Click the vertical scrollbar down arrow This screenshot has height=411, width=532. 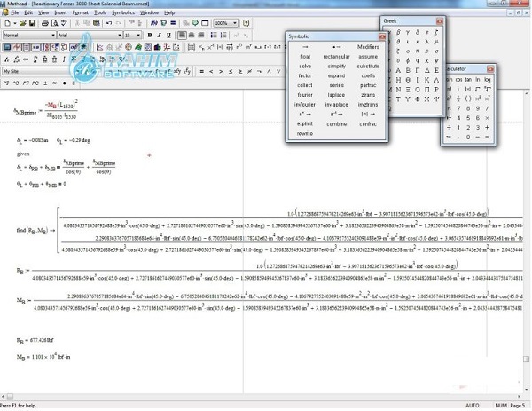[526, 390]
